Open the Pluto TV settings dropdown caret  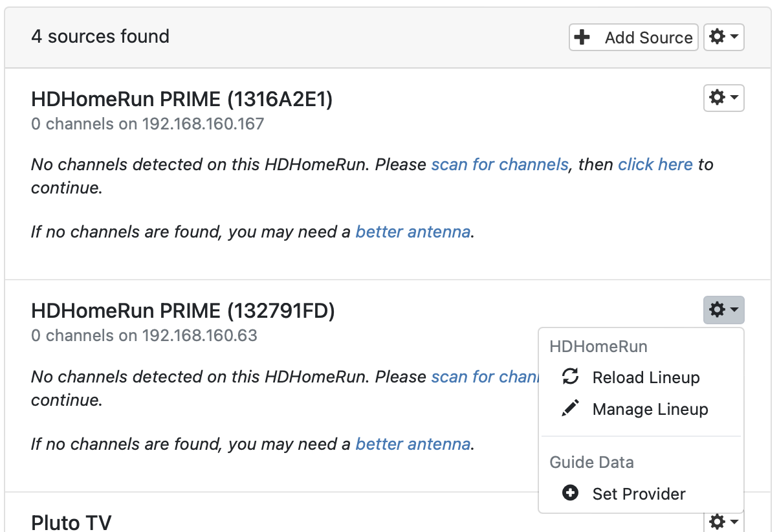click(x=734, y=522)
